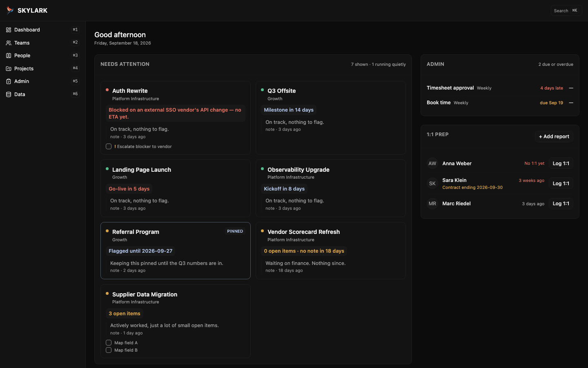Click the 3 open items badge

[125, 314]
